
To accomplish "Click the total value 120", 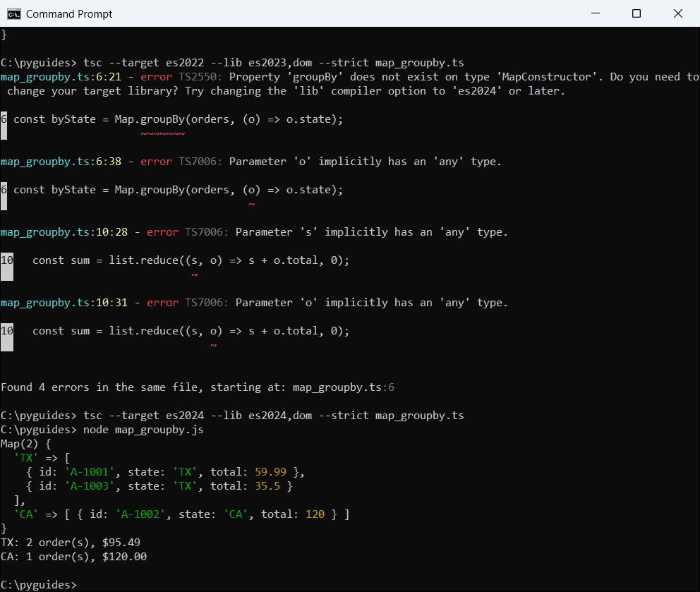I will 315,514.
